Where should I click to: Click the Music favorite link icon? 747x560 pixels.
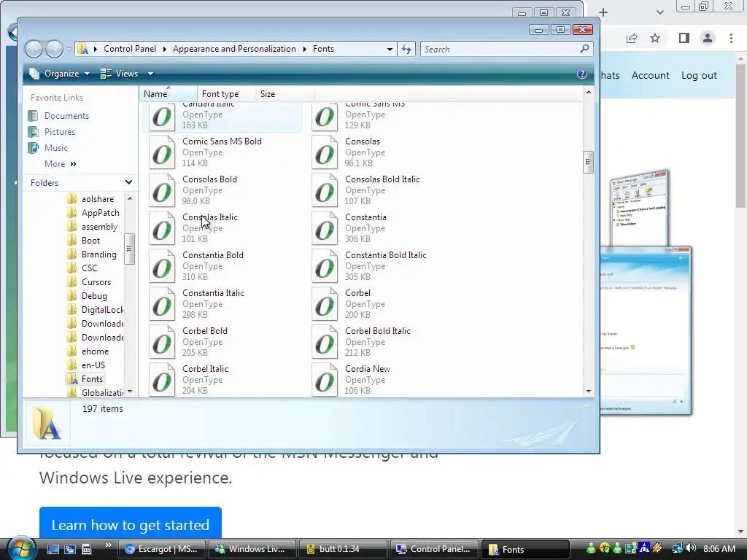pyautogui.click(x=33, y=147)
